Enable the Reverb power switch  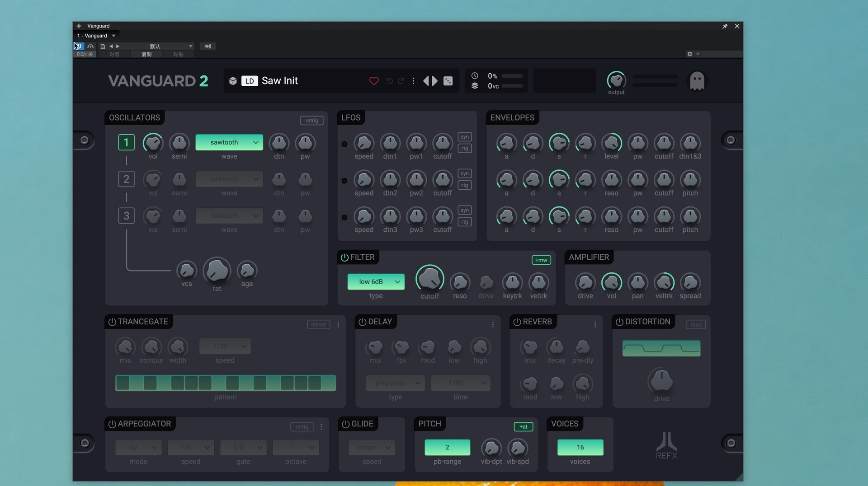pos(517,322)
